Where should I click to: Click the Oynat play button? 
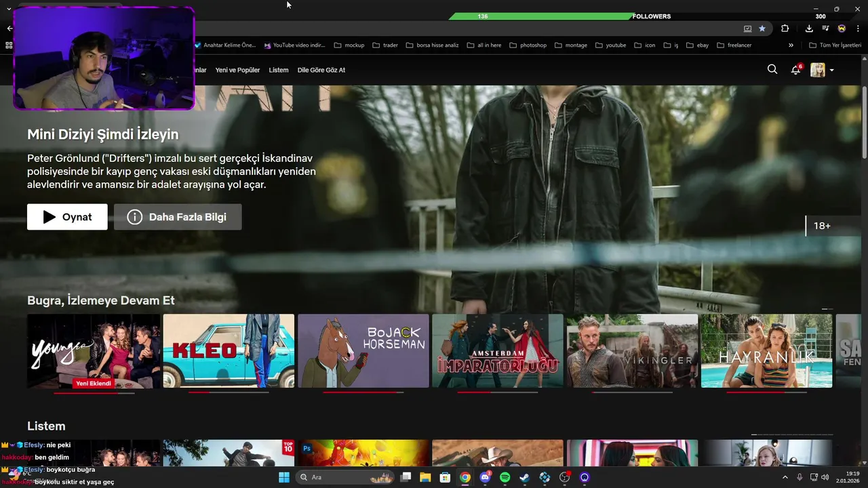click(x=67, y=217)
